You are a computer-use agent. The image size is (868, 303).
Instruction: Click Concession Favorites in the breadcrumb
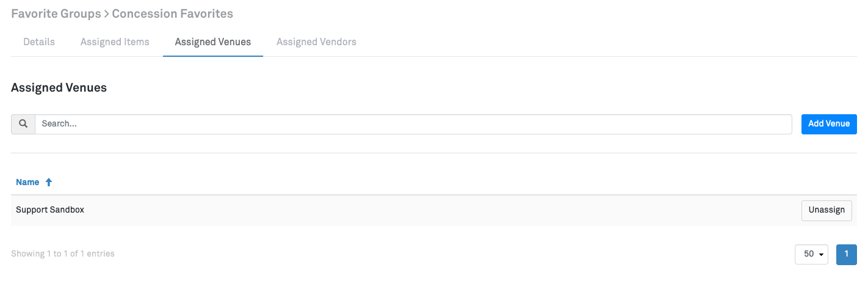click(172, 13)
